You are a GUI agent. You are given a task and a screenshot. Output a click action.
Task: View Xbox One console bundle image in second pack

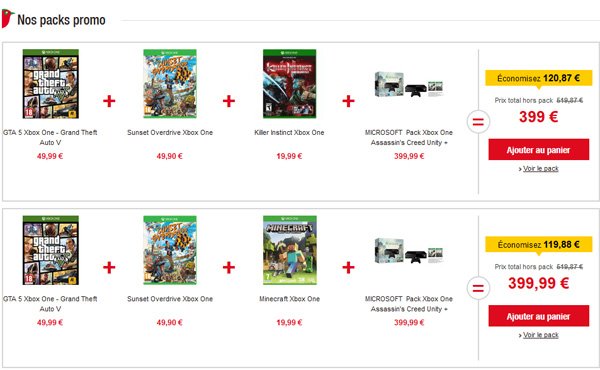[409, 251]
